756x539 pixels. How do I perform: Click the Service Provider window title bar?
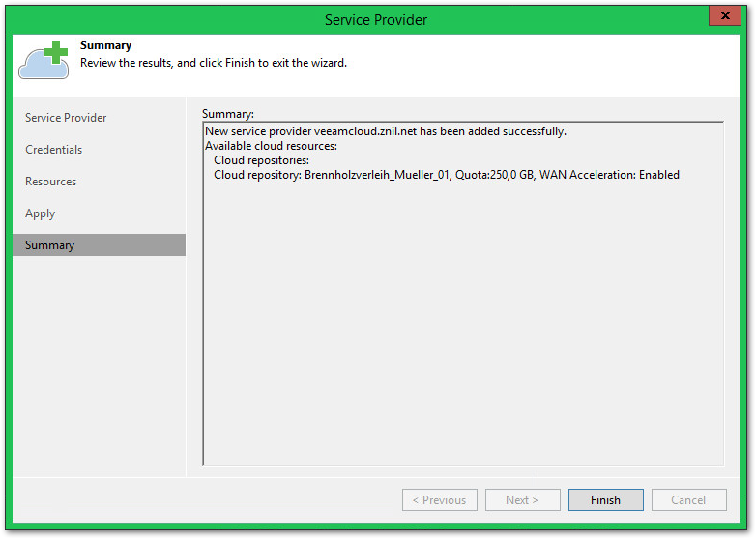376,19
